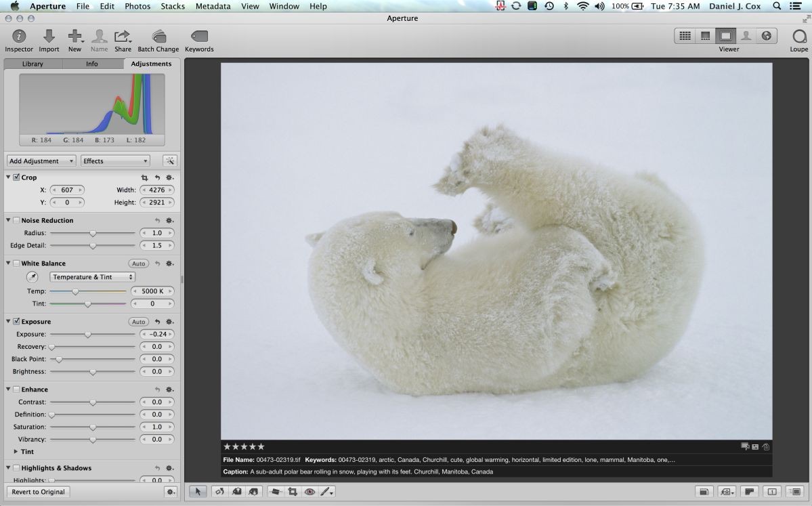Open the Effects dropdown

coord(116,161)
